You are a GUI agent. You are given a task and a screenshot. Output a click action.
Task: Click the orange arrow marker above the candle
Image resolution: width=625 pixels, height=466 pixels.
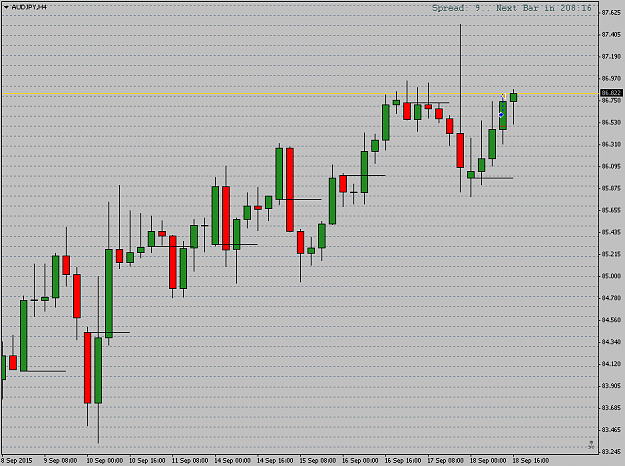(x=503, y=96)
